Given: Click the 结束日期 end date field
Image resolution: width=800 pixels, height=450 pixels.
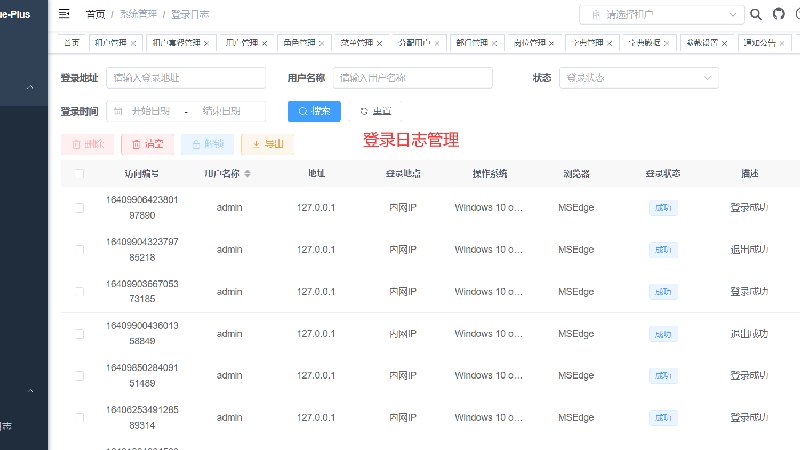Looking at the screenshot, I should point(221,111).
